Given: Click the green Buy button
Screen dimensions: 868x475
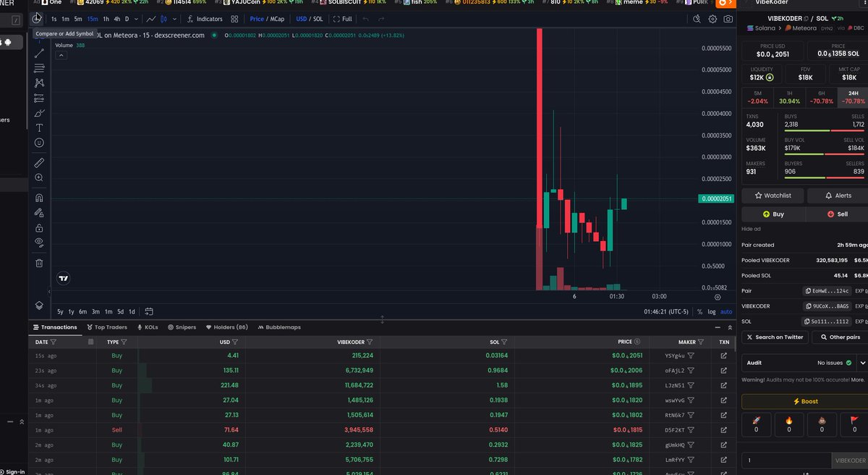Looking at the screenshot, I should click(x=773, y=214).
